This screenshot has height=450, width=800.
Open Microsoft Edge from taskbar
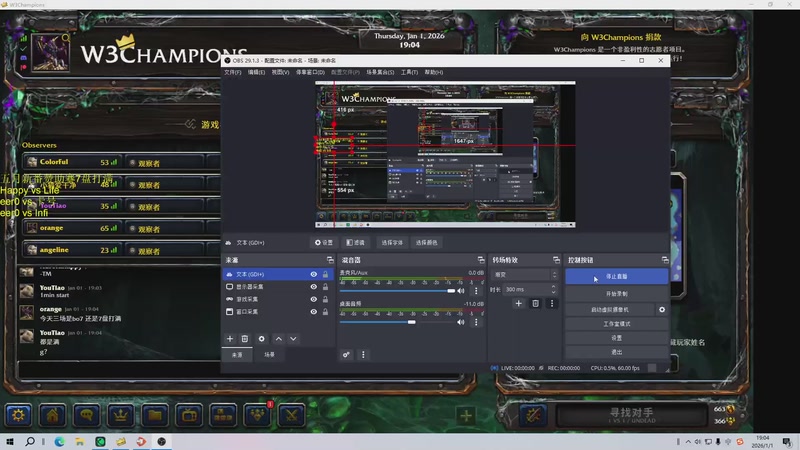[x=59, y=441]
